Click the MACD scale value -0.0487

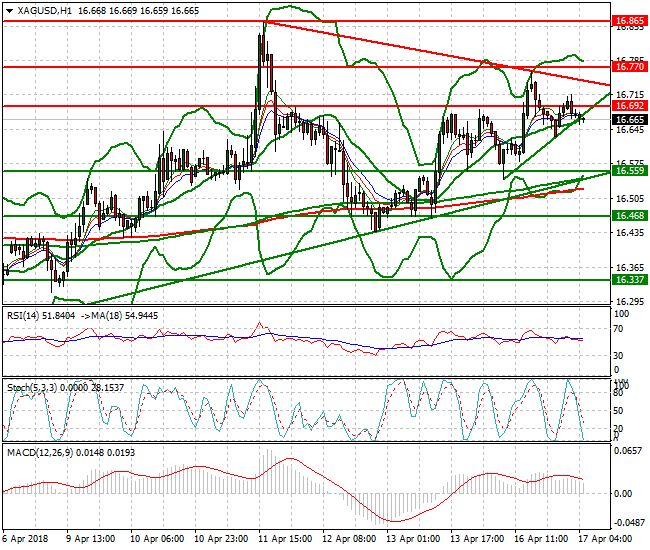629,523
